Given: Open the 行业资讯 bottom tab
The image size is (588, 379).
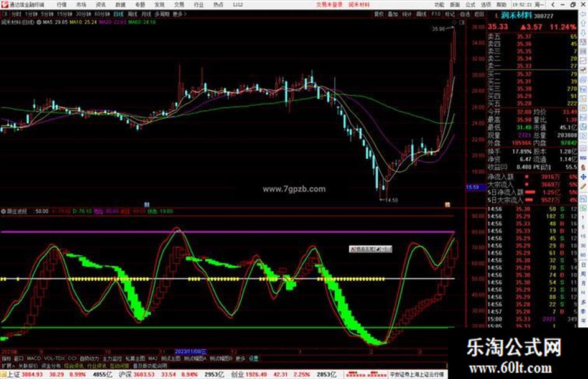Looking at the screenshot, I should [96, 365].
